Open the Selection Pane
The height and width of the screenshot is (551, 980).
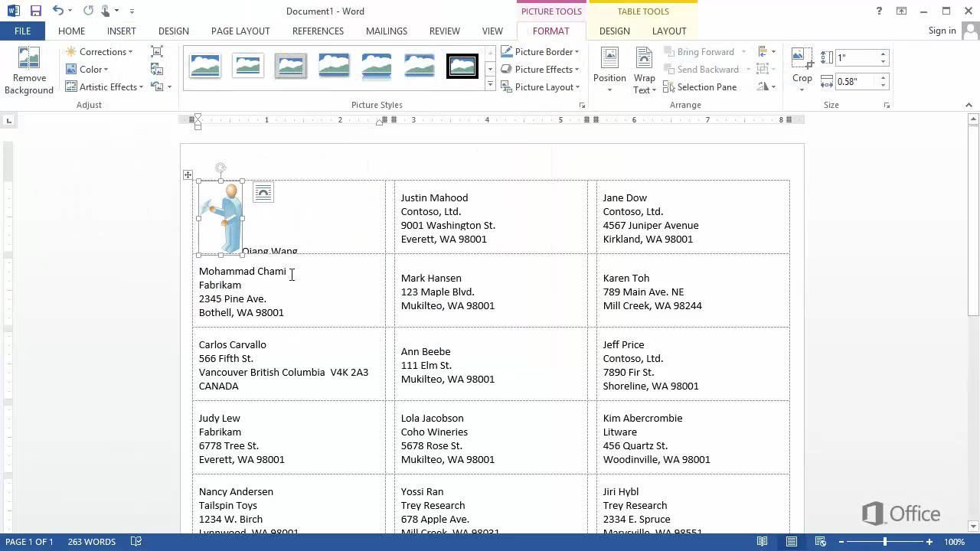pyautogui.click(x=700, y=87)
